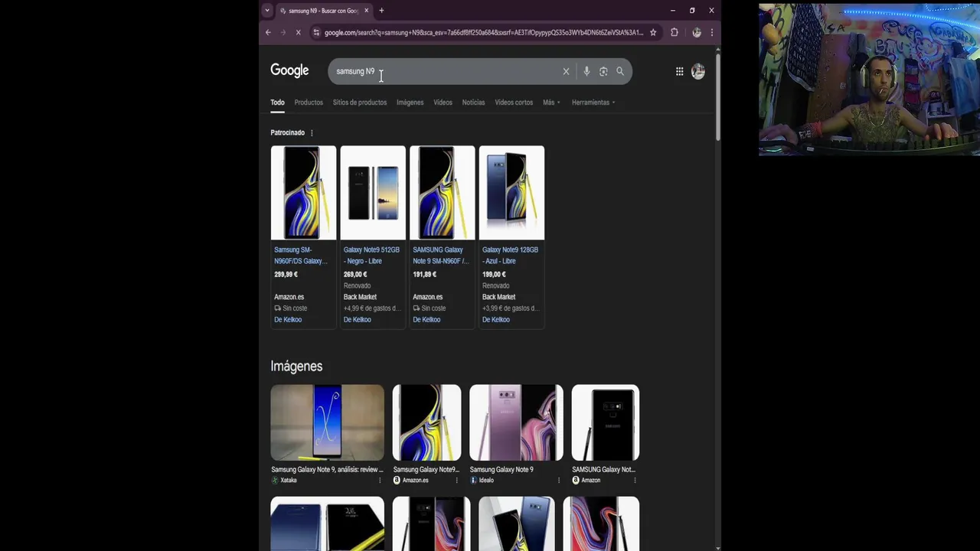This screenshot has height=551, width=980.
Task: View site information icon in address bar
Action: tap(316, 32)
